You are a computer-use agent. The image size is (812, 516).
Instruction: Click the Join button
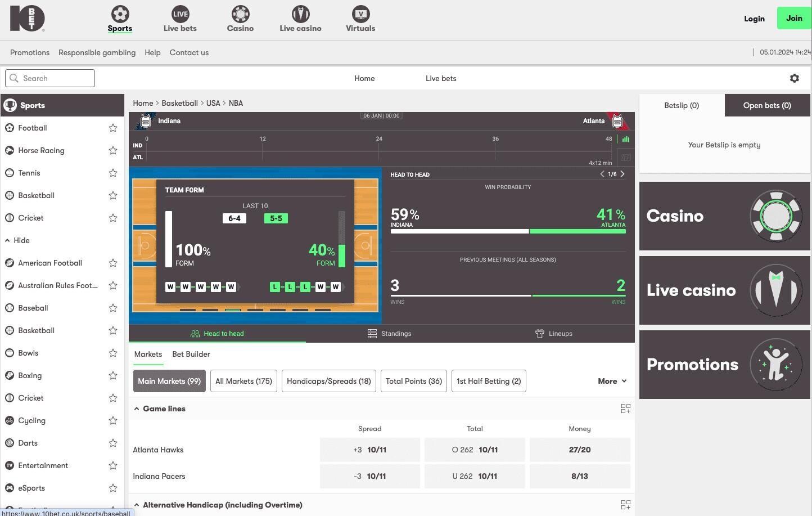[794, 18]
